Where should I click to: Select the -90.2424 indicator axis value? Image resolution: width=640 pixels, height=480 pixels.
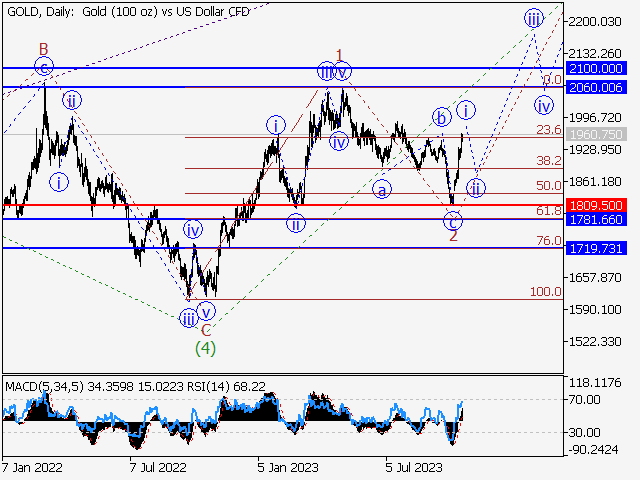click(593, 450)
